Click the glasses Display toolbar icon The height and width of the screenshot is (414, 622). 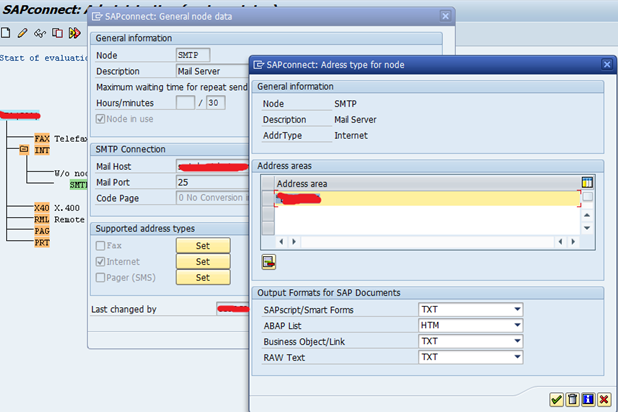40,33
